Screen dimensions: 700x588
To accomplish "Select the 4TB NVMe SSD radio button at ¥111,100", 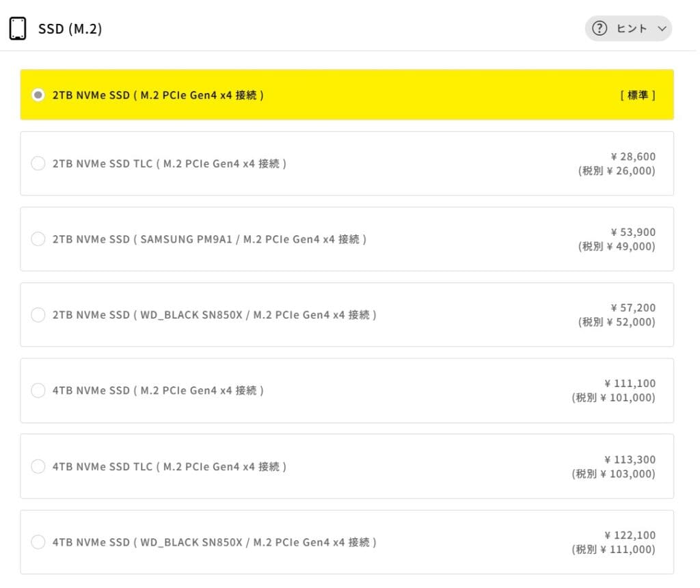I will 38,390.
